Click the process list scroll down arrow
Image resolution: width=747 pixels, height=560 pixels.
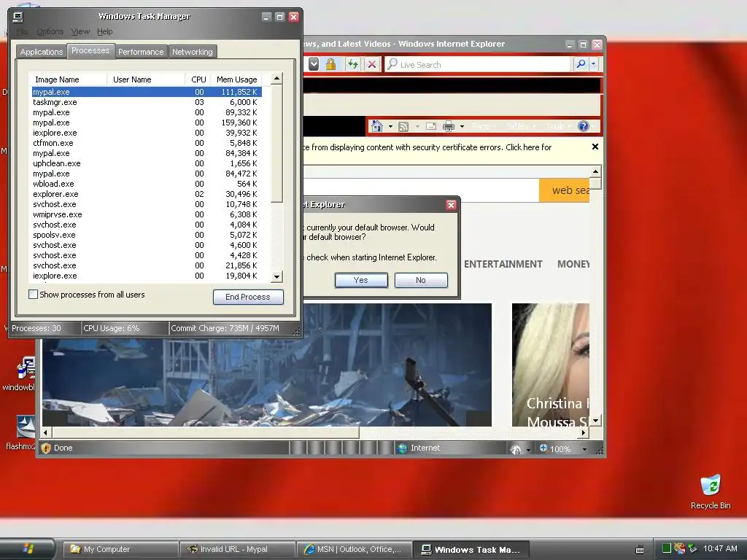pos(276,276)
